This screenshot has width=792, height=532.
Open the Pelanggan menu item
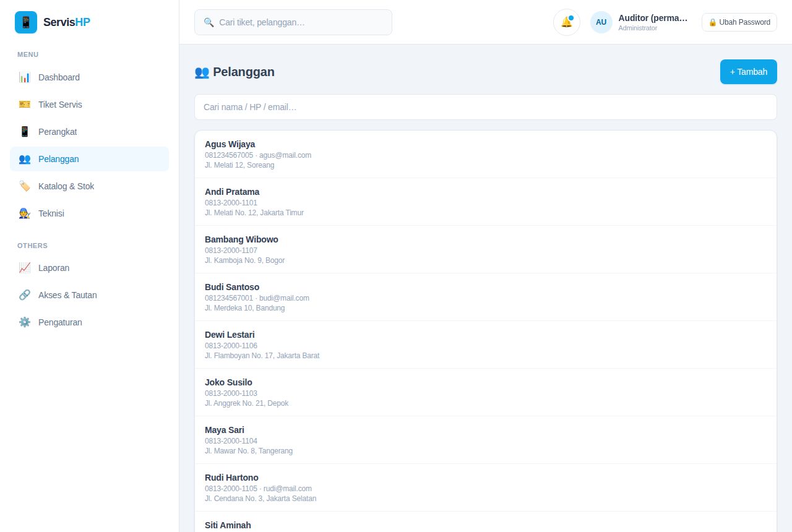[x=89, y=159]
